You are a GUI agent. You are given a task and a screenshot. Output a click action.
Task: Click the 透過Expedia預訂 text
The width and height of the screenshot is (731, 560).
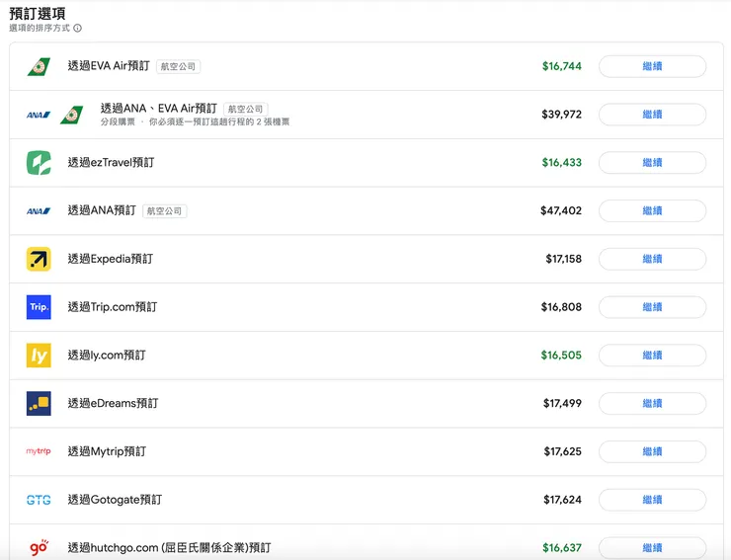point(111,259)
